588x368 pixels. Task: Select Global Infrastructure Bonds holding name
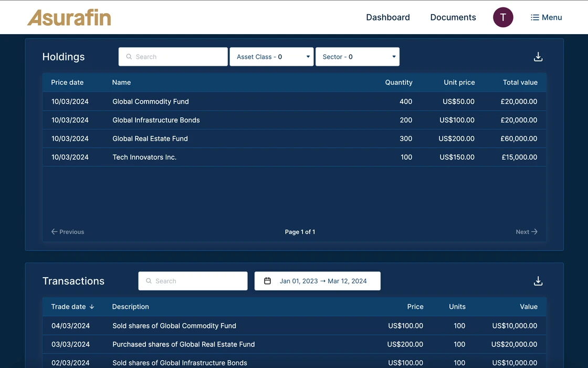click(156, 120)
